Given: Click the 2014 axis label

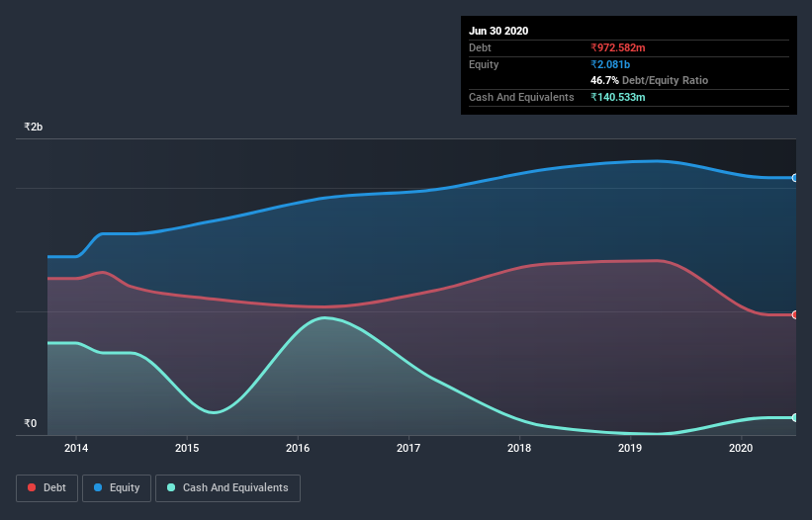Looking at the screenshot, I should [x=76, y=448].
